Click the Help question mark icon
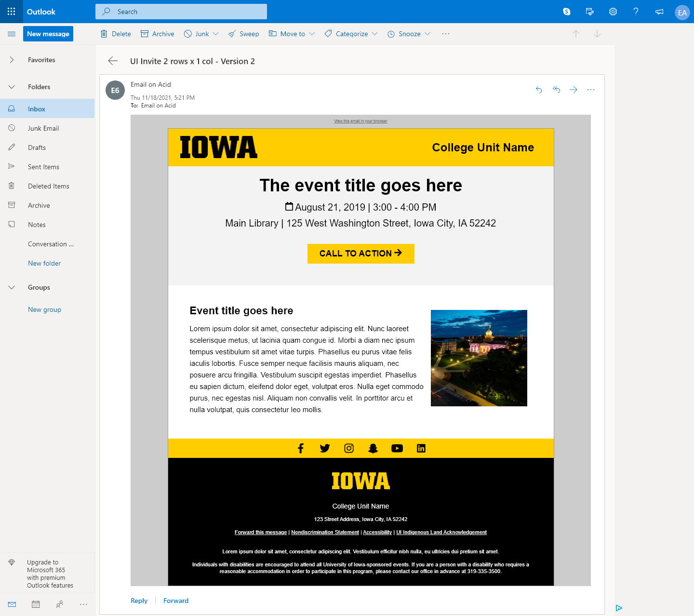The height and width of the screenshot is (616, 694). (636, 12)
